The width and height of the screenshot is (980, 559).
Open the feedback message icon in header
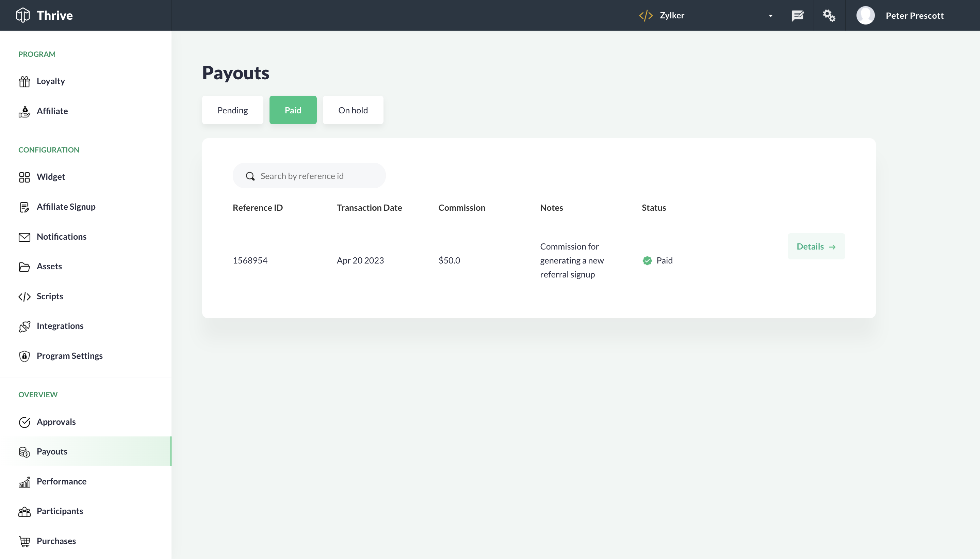[798, 15]
